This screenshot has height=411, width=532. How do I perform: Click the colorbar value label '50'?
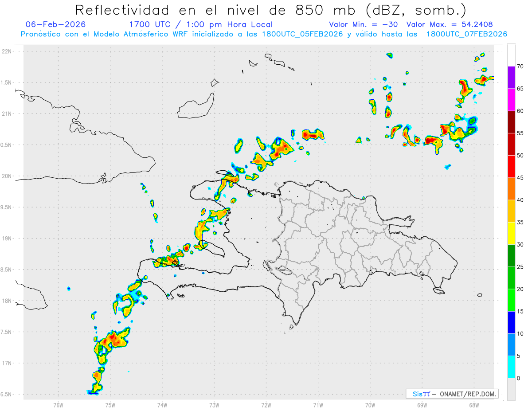520,156
